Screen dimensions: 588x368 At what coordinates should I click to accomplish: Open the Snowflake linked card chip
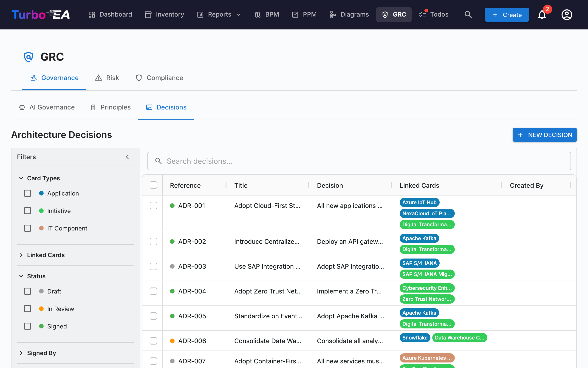point(415,338)
